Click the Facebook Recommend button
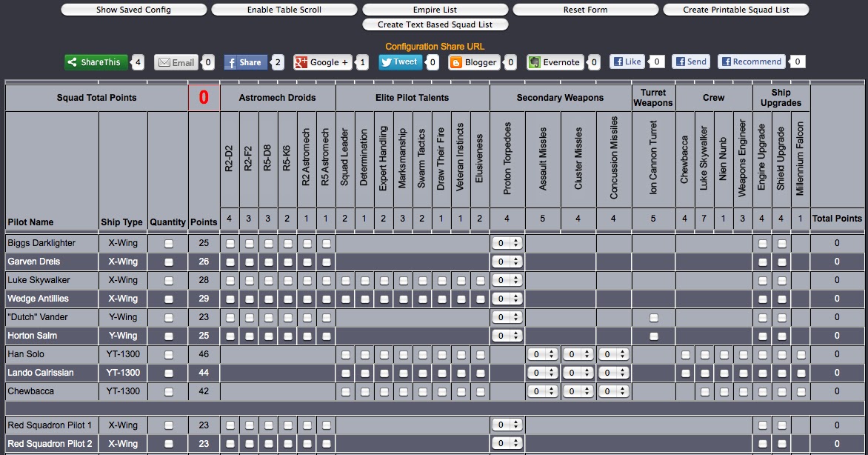Viewport: 868px width, 455px height. coord(752,62)
